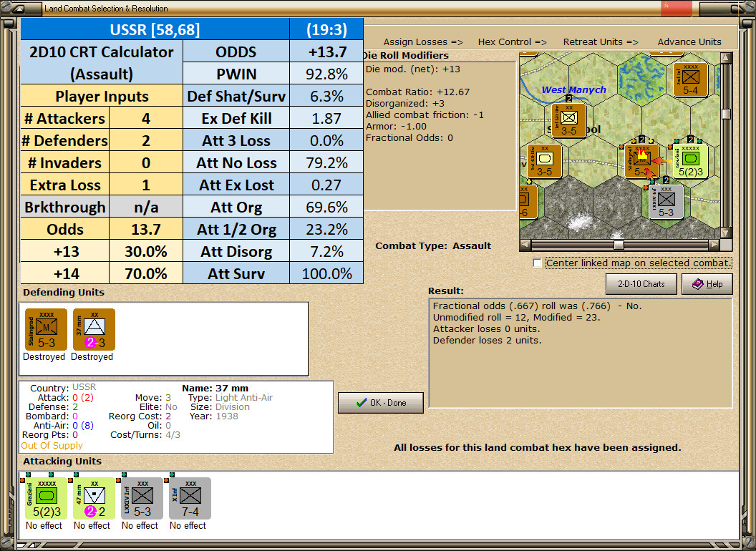The height and width of the screenshot is (551, 756).
Task: Click the Brkthrough n/a cell
Action: [146, 207]
